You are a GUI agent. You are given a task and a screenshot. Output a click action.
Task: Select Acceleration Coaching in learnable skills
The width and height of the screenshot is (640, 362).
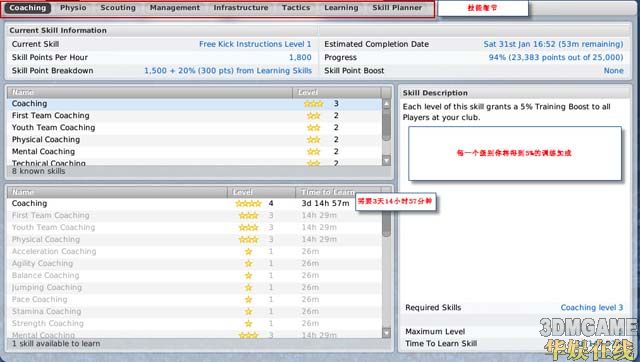(194, 251)
